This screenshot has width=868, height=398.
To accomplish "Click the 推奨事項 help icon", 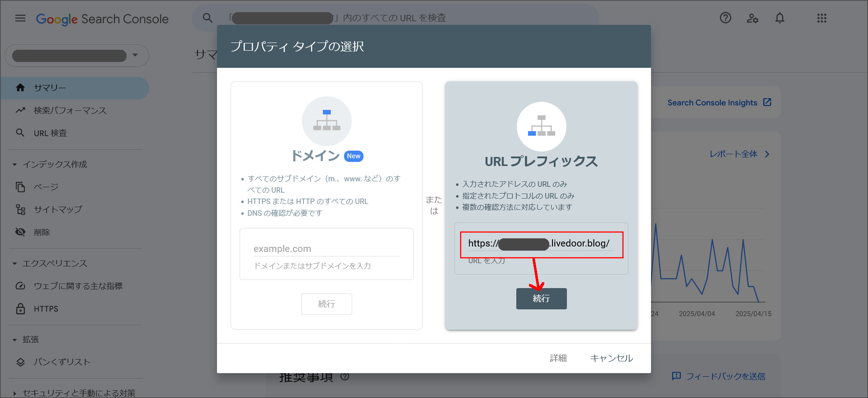I will point(345,376).
